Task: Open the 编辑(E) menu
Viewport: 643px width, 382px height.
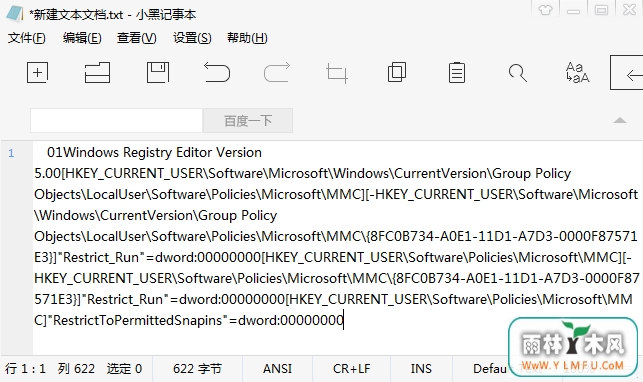Action: pos(82,38)
